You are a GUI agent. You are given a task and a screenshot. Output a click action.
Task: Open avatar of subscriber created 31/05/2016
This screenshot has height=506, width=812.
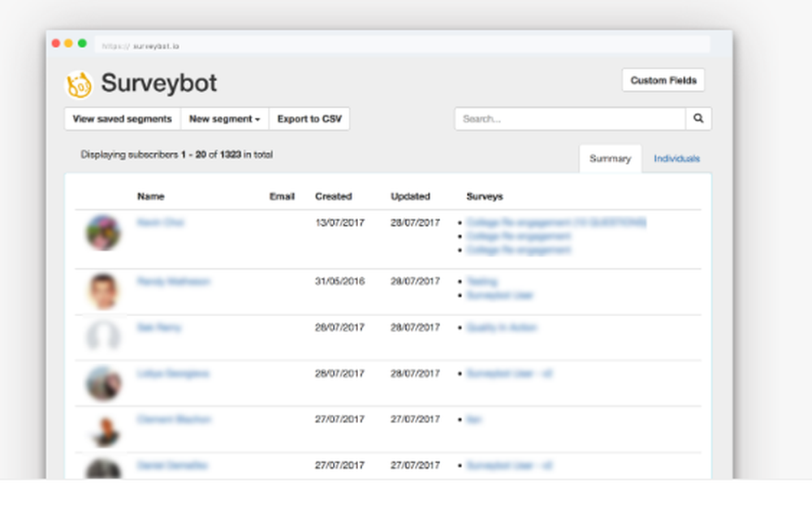104,292
